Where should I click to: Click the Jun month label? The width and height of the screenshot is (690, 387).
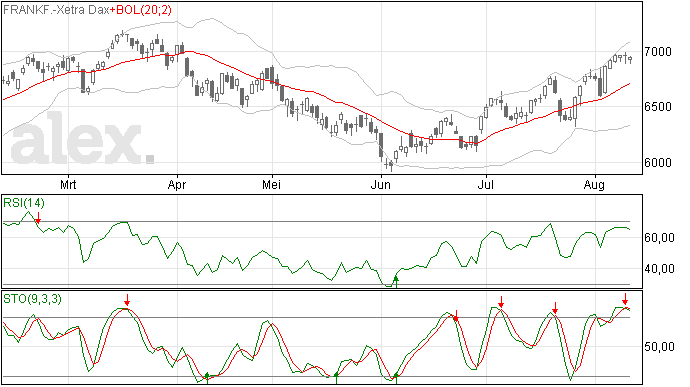click(x=381, y=184)
